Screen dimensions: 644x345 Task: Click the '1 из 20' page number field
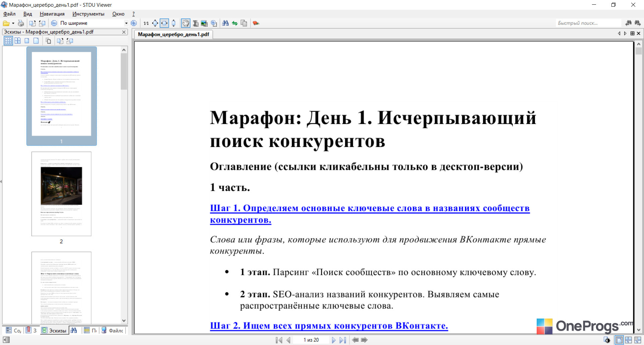point(311,340)
